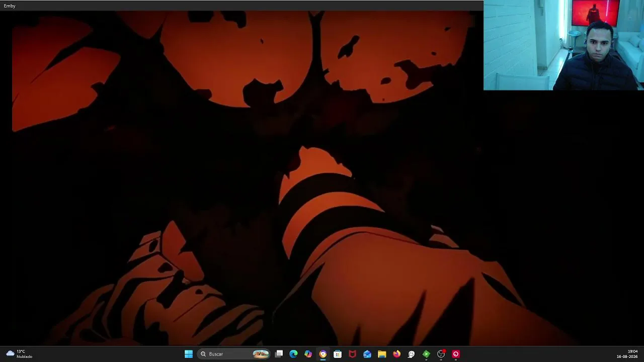The image size is (644, 362).
Task: Open the white smiley-face app on the taskbar
Action: coord(412,354)
